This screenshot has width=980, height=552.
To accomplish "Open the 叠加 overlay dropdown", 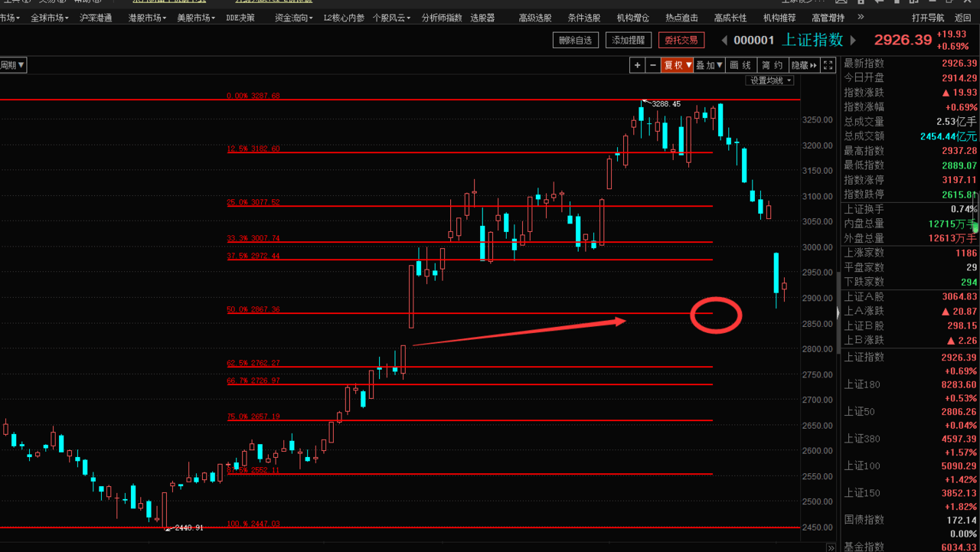I will point(709,66).
